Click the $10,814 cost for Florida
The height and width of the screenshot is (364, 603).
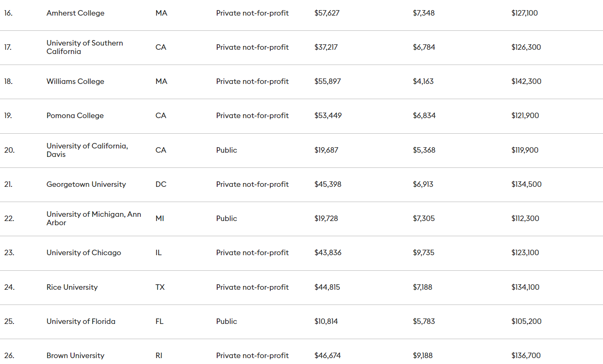coord(326,321)
